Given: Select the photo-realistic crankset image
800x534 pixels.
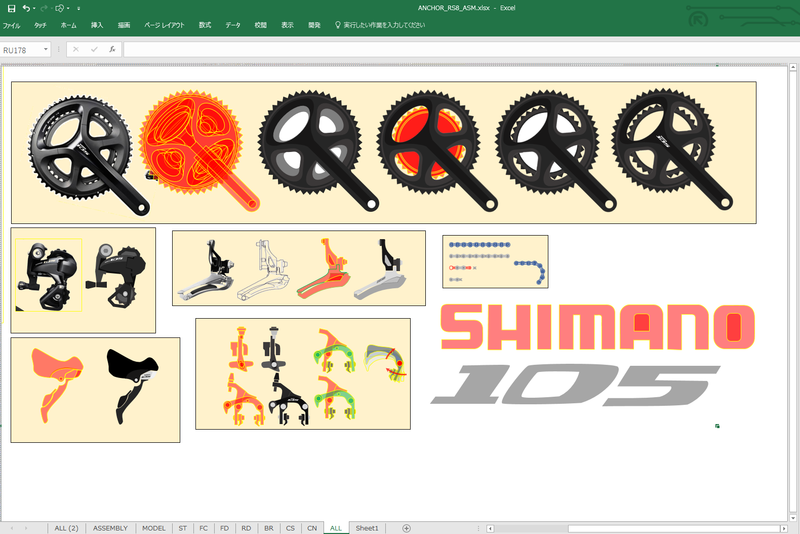Looking at the screenshot, I should pyautogui.click(x=88, y=153).
